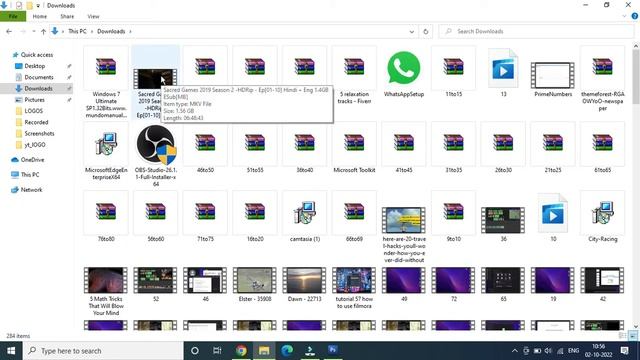Viewport: 640px width, 360px height.
Task: Open the yt_lOGO folder in sidebar
Action: point(35,144)
